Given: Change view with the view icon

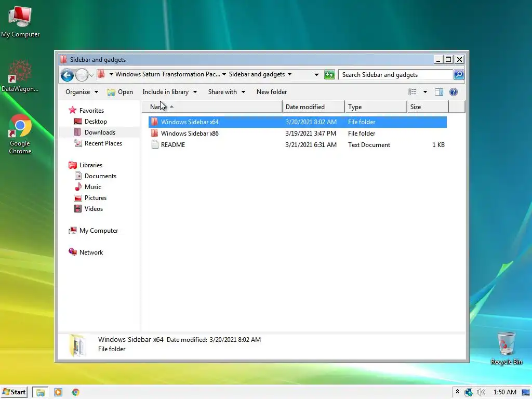Looking at the screenshot, I should (x=412, y=92).
